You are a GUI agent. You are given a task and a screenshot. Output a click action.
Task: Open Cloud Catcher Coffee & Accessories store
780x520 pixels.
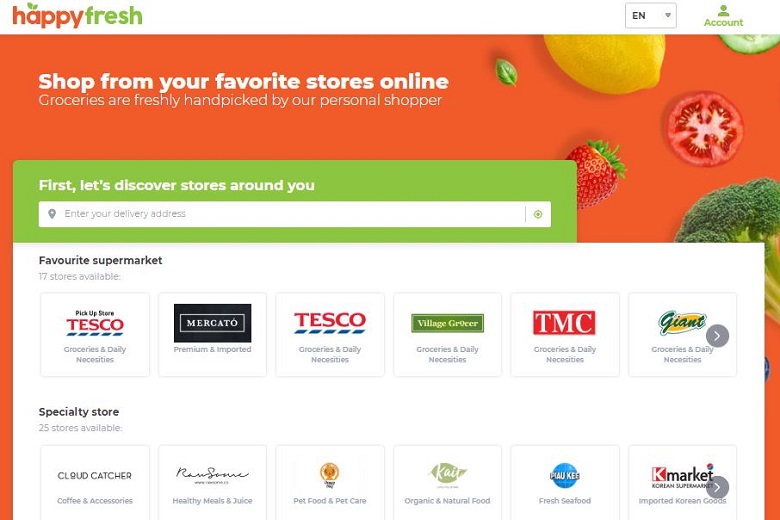pos(95,483)
